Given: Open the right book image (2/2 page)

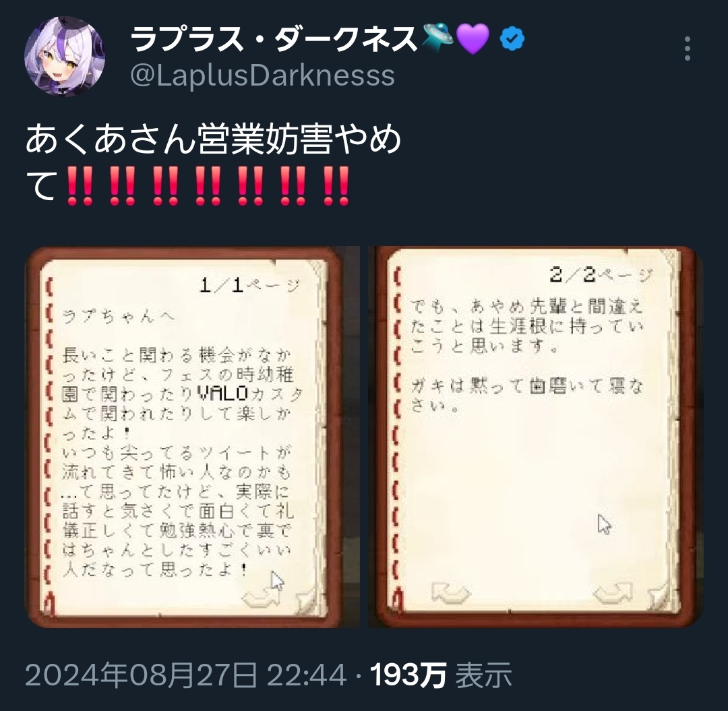Looking at the screenshot, I should (536, 437).
